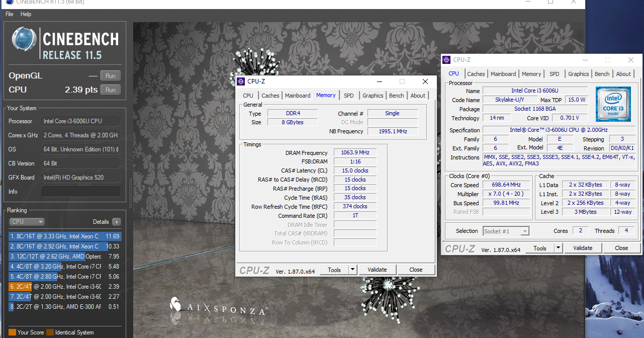Screen dimensions: 644x338
Task: Switch to Graphics tab in Memory CPU-Z window
Action: [x=373, y=96]
